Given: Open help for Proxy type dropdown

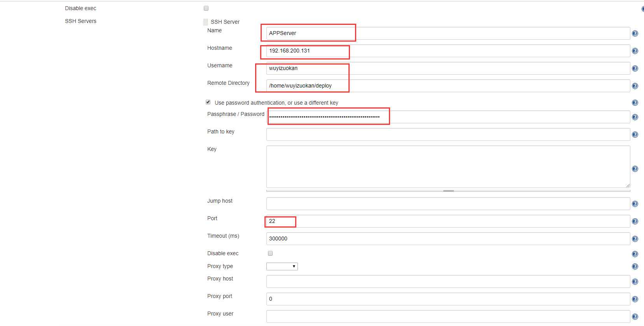Looking at the screenshot, I should 635,266.
